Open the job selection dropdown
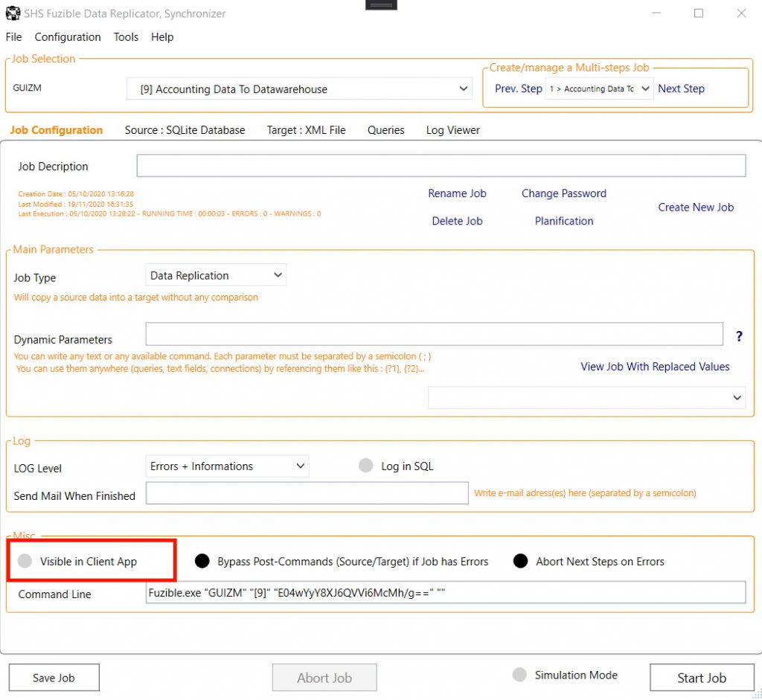 pos(299,89)
